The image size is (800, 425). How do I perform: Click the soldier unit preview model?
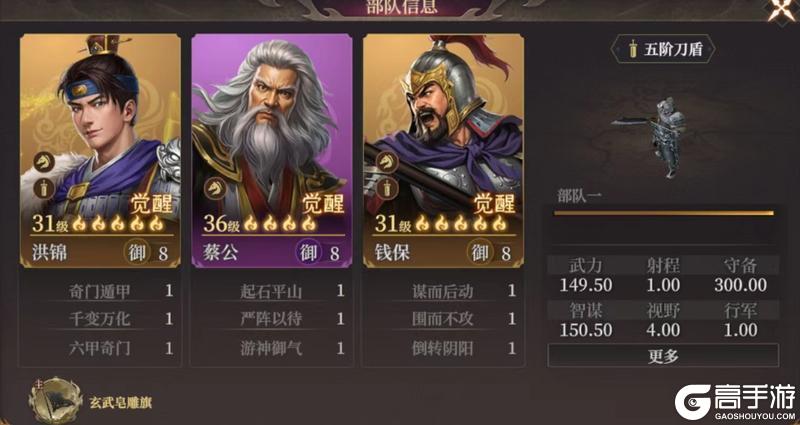tap(658, 136)
